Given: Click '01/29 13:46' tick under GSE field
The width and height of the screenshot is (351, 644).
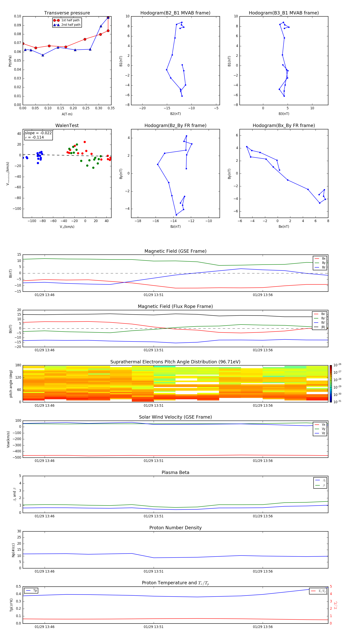Looking at the screenshot, I should coord(44,295).
